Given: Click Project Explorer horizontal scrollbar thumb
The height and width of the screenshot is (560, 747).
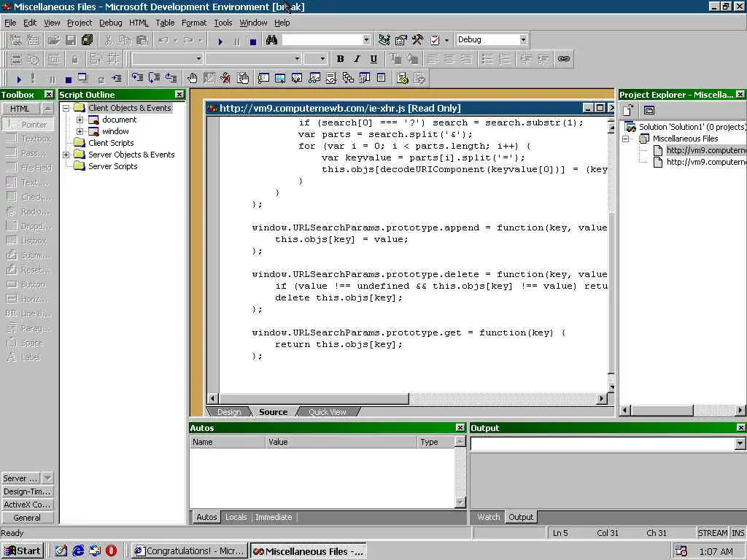Looking at the screenshot, I should coord(662,410).
